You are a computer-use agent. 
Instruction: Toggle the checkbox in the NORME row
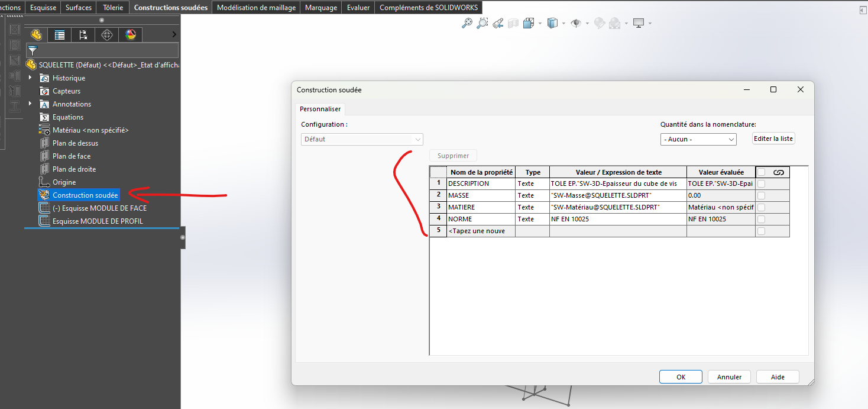click(762, 219)
